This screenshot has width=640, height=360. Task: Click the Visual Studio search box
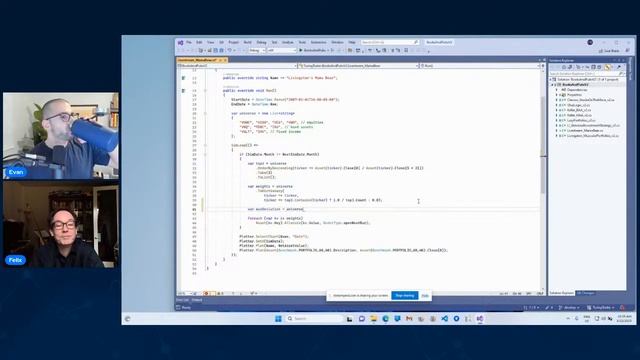(390, 42)
